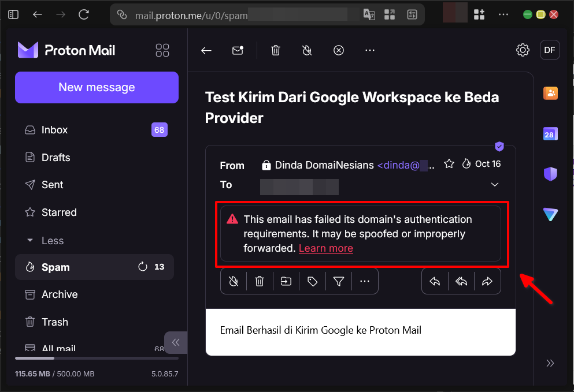Toggle the recipient details expansion
This screenshot has width=574, height=392.
(495, 184)
